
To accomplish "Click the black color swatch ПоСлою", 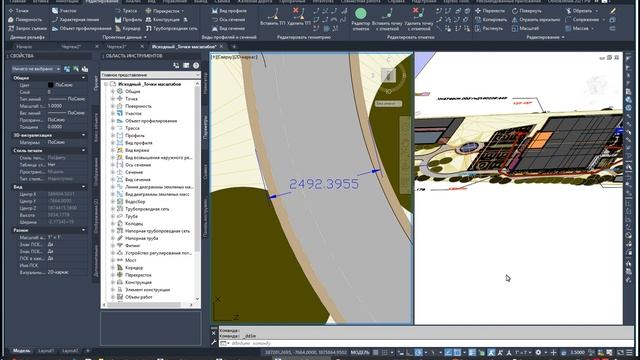I will click(x=51, y=85).
